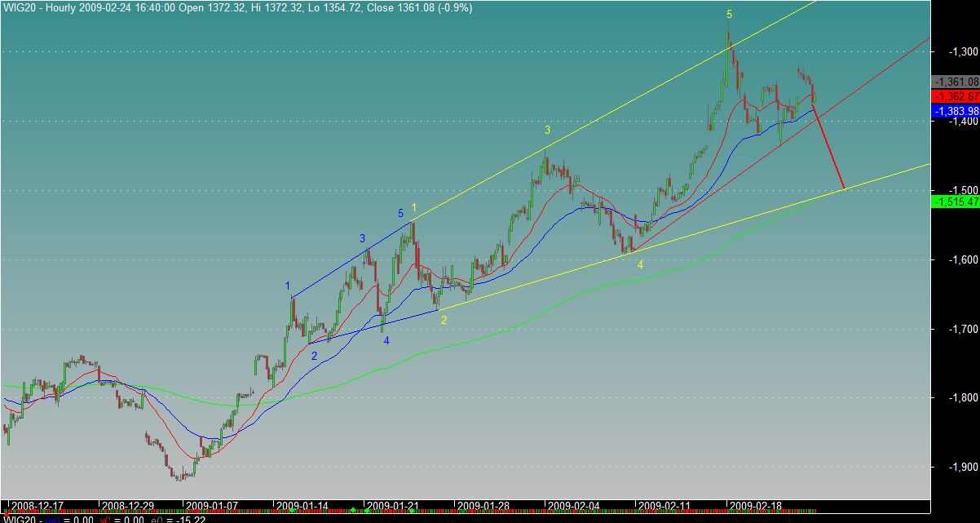Select the yellow wave 3 label

click(548, 130)
